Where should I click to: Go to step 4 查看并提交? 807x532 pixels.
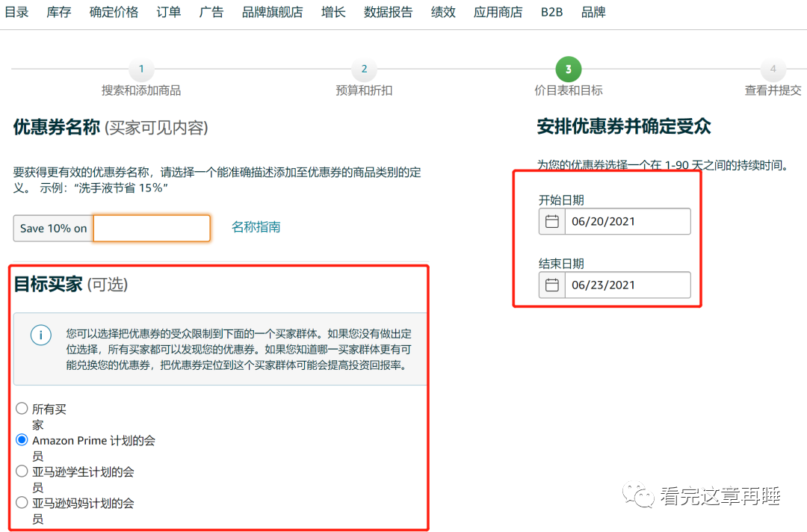[773, 69]
